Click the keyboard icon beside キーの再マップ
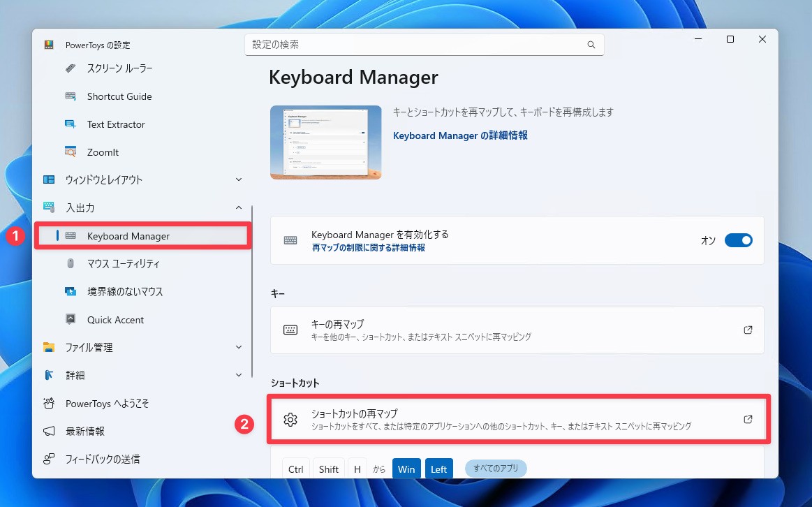812x507 pixels. coord(290,330)
